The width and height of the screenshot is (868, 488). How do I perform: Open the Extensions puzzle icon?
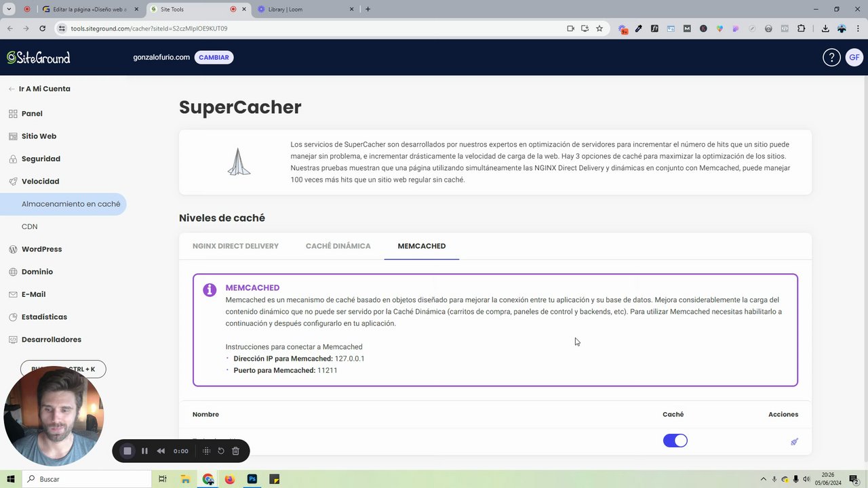pyautogui.click(x=802, y=28)
